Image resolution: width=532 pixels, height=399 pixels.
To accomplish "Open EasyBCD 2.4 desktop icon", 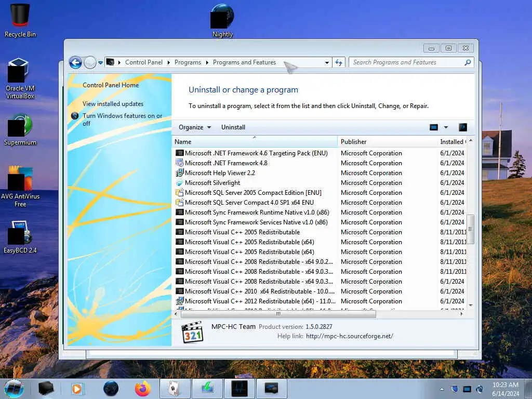I will [x=20, y=237].
